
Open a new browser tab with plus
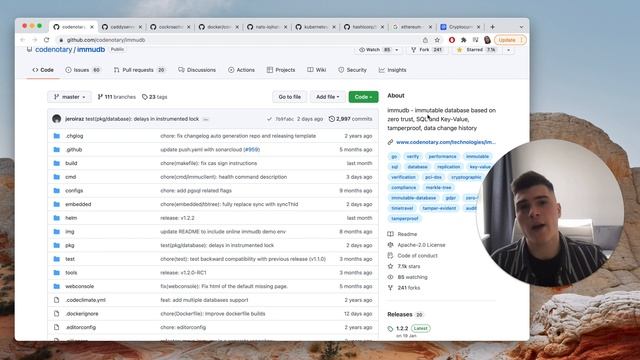tap(493, 27)
